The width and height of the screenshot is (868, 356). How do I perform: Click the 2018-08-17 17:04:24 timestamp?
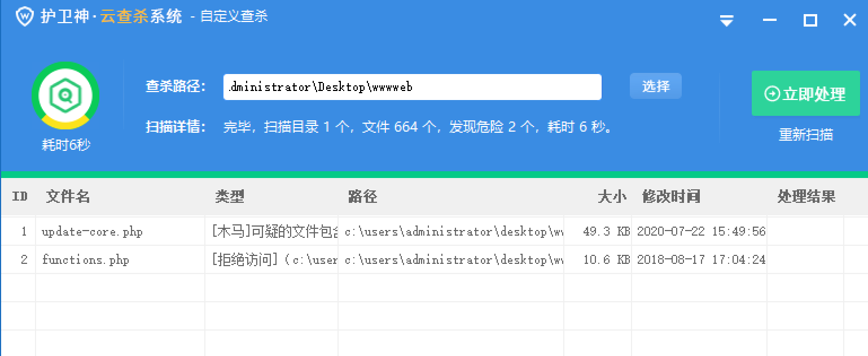[x=702, y=259]
